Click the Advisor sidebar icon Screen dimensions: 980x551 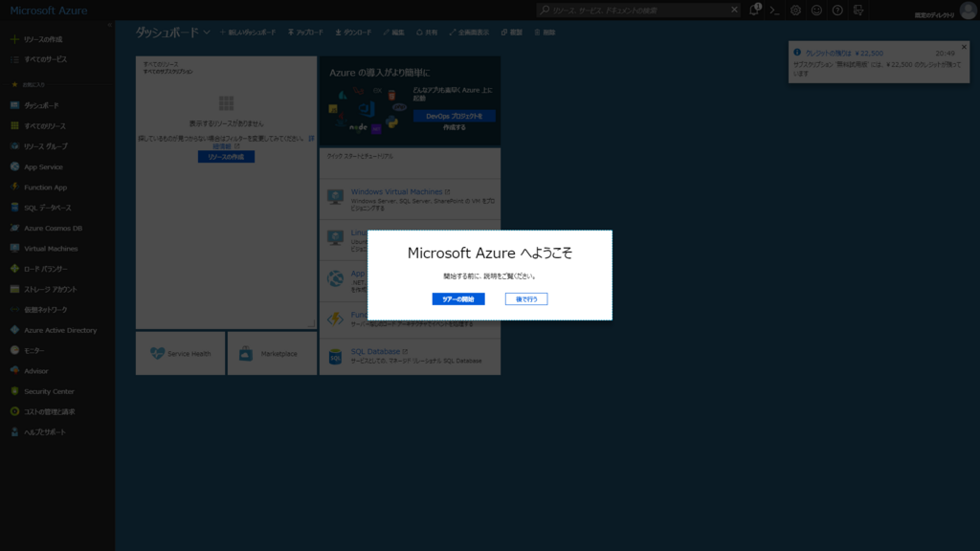click(14, 370)
